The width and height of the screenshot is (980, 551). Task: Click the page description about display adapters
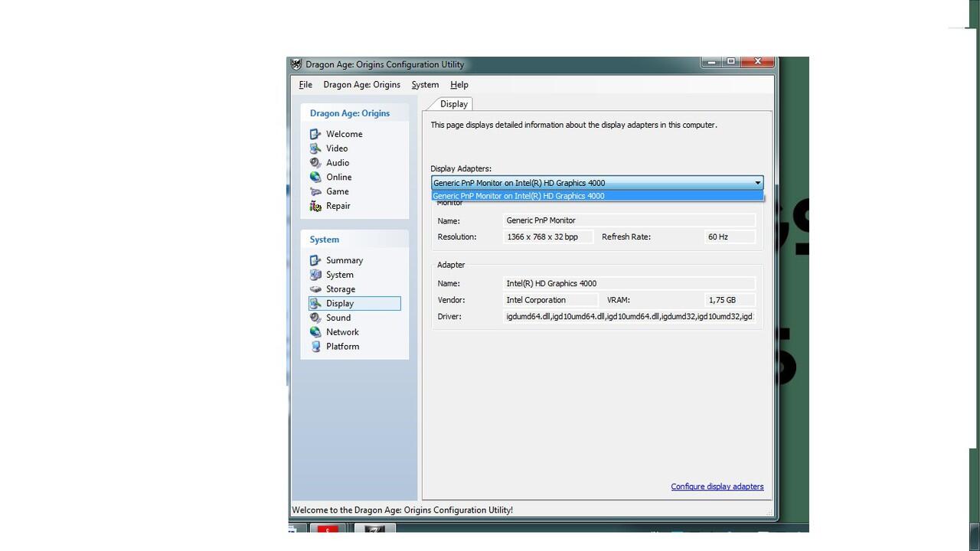[573, 125]
